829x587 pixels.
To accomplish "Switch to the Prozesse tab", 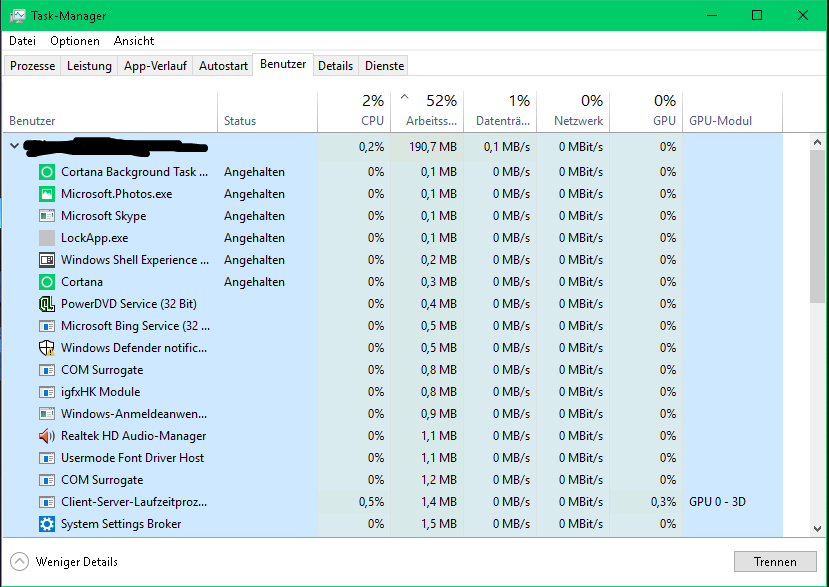I will (x=32, y=66).
